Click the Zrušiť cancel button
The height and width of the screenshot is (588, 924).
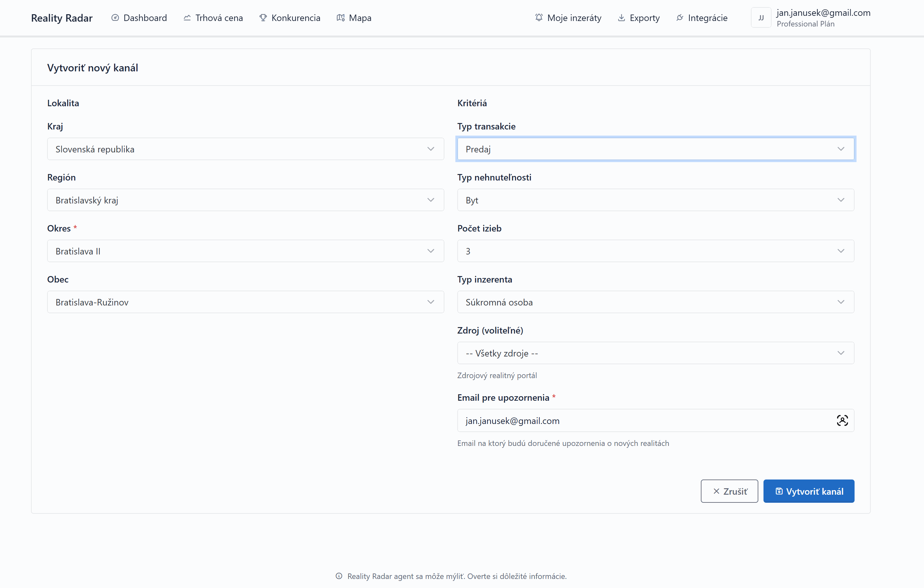729,491
